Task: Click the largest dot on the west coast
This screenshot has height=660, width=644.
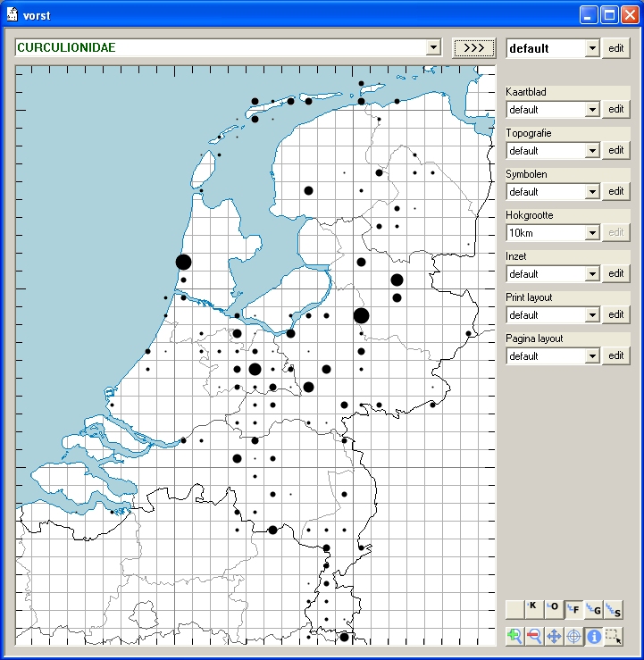Action: coord(183,262)
